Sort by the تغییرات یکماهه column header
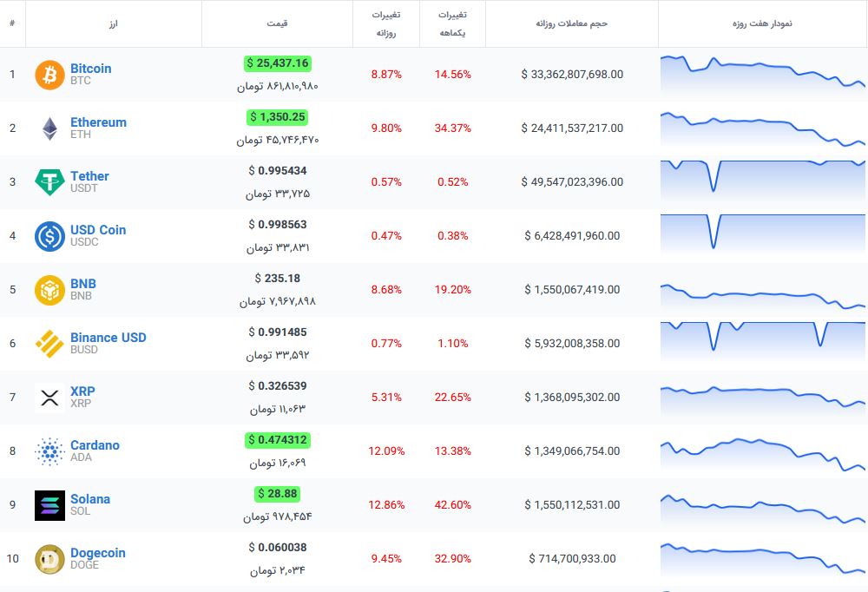 452,23
